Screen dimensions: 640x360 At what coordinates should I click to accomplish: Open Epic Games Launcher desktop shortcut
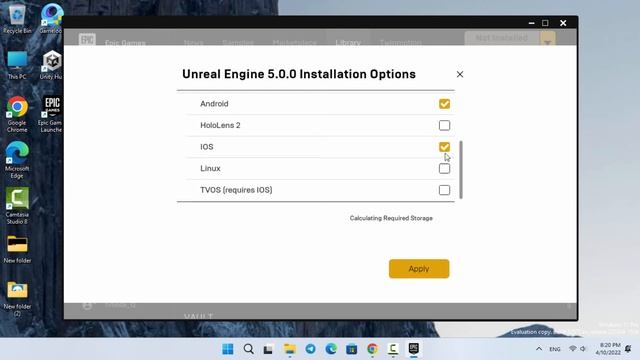51,114
